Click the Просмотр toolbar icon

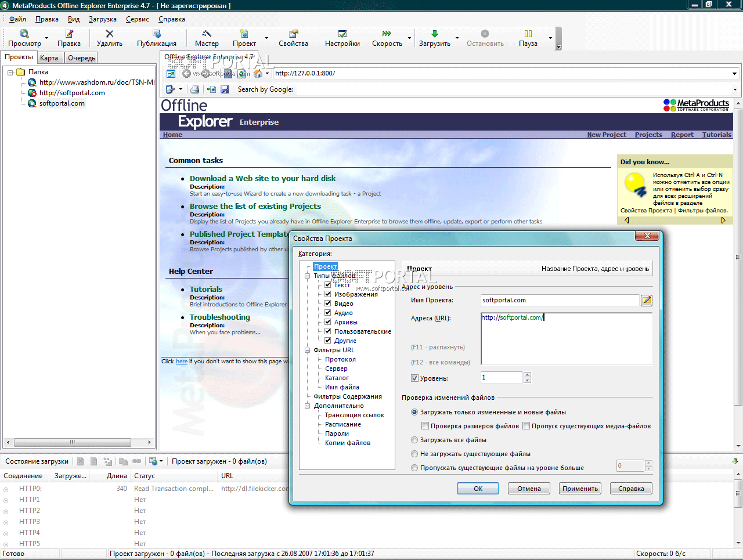pyautogui.click(x=24, y=34)
